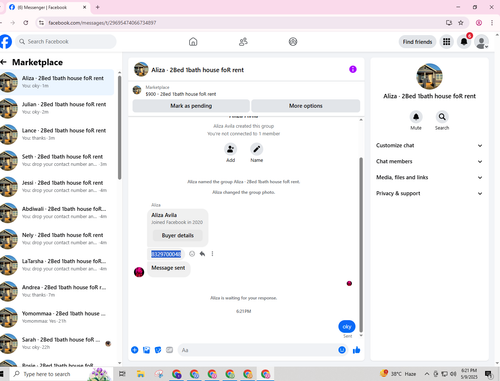Open Seth conversation in list
Image resolution: width=500 pixels, height=381 pixels.
[x=57, y=160]
